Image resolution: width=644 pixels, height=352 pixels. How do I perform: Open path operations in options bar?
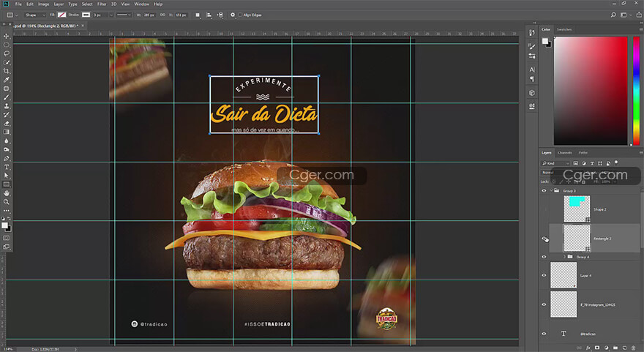198,15
